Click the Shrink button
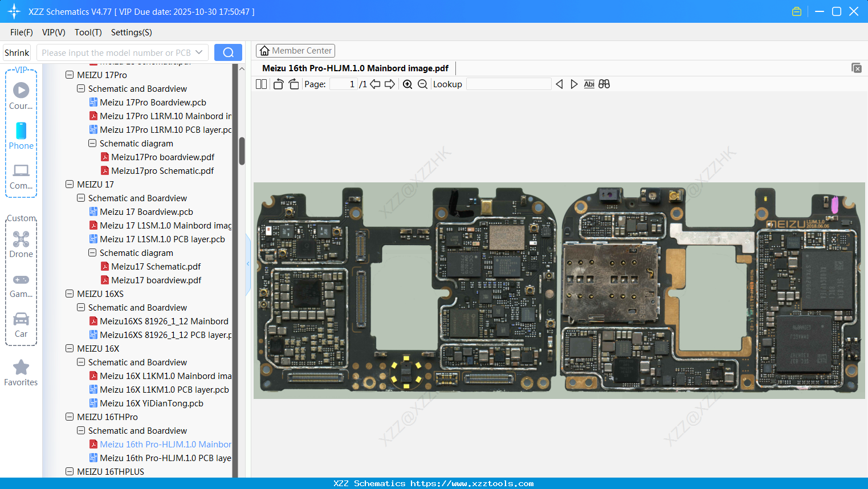Viewport: 868px width, 489px height. coord(16,52)
